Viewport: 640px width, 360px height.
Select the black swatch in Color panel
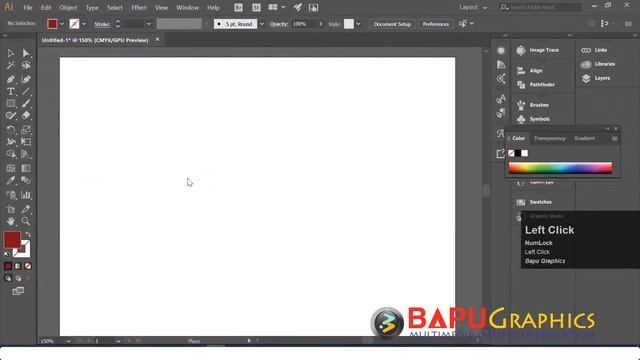518,153
